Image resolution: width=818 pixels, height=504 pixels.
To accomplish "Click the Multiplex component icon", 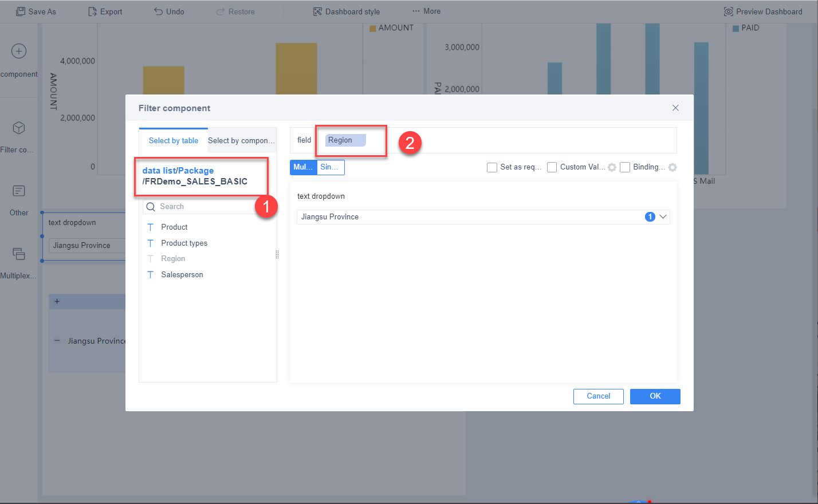I will click(19, 254).
